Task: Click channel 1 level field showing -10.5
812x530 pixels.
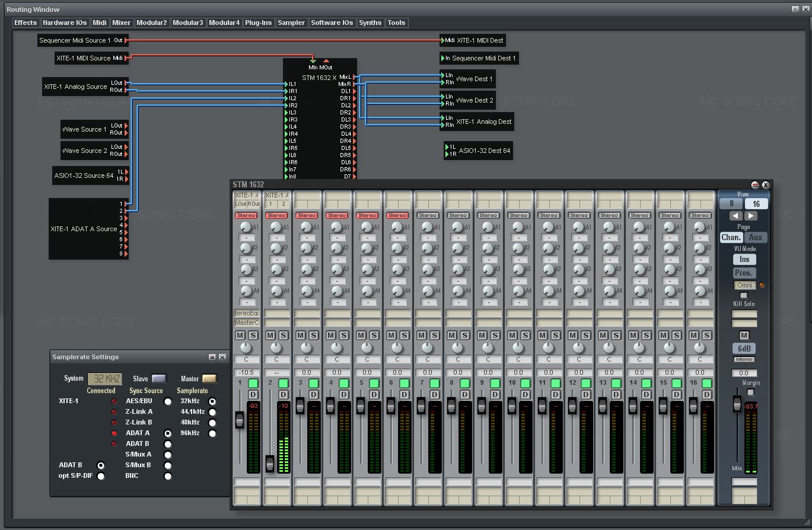Action: click(246, 373)
